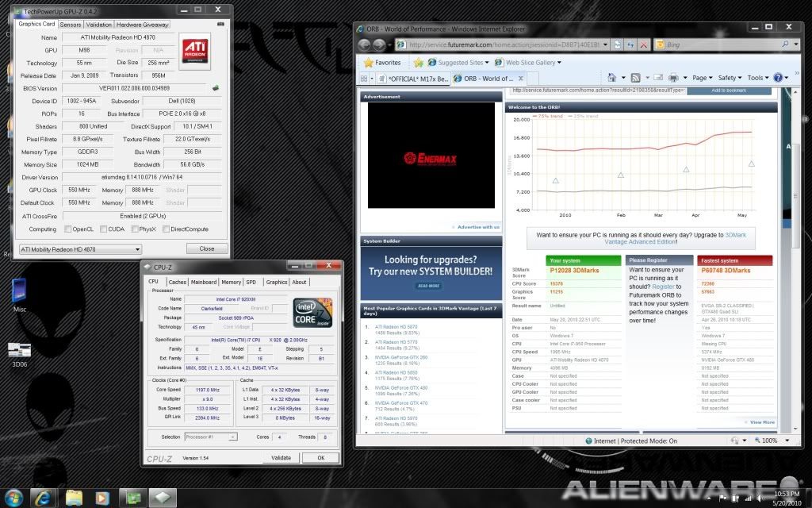Open Internet Explorer from the taskbar
This screenshot has height=508, width=812.
(43, 498)
